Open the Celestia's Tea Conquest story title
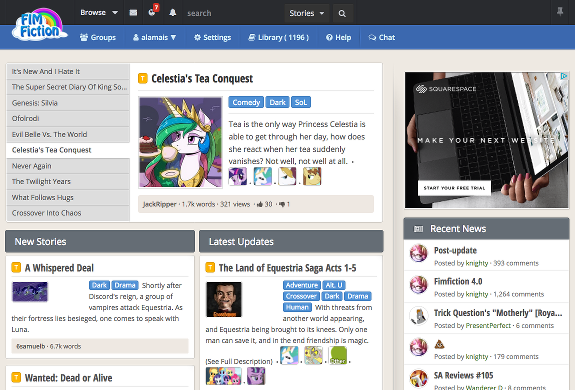 coord(202,78)
